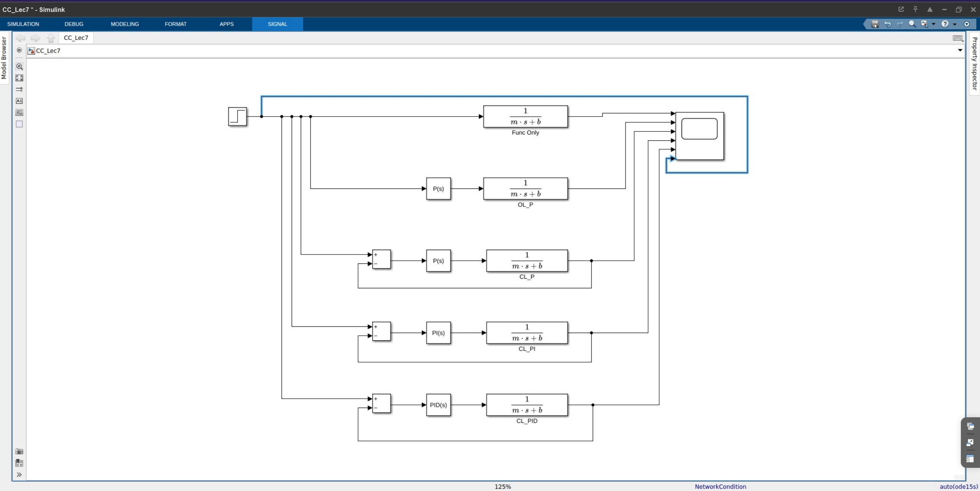Screen dimensions: 980x491
Task: Take a screenshot with the camera icon
Action: click(x=19, y=451)
